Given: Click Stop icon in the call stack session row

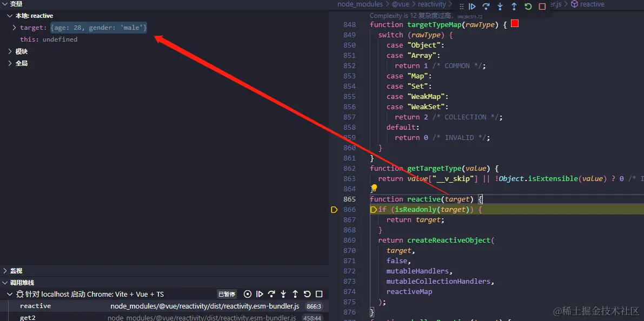Looking at the screenshot, I should pos(318,294).
